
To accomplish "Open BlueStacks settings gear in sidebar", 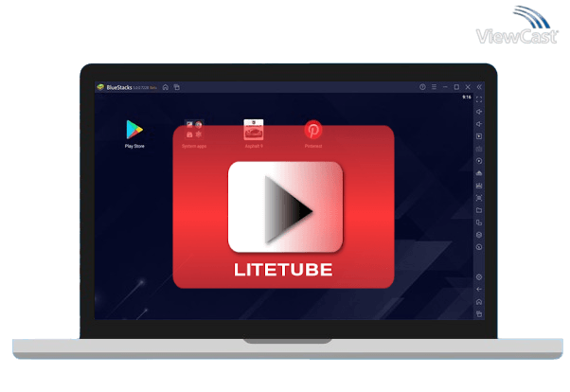I will click(479, 277).
